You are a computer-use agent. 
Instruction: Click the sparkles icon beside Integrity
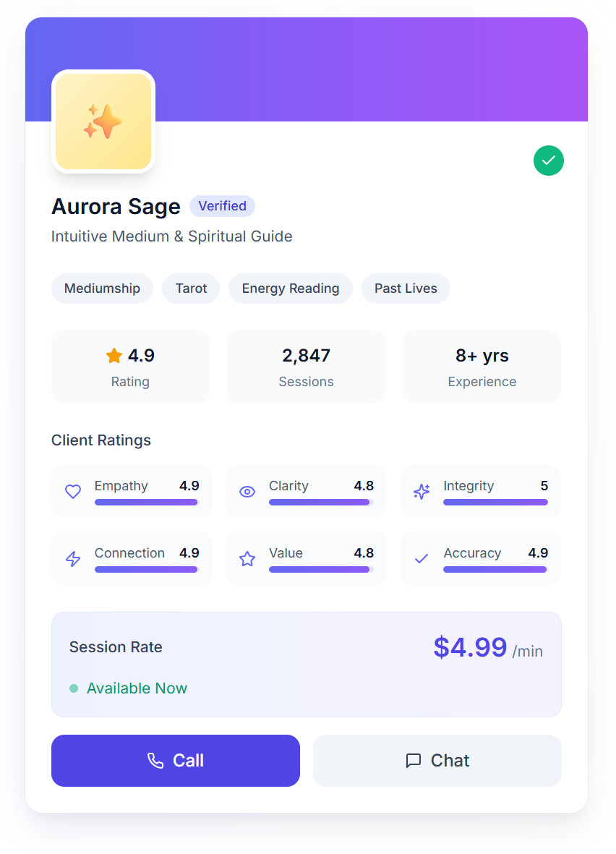click(422, 492)
